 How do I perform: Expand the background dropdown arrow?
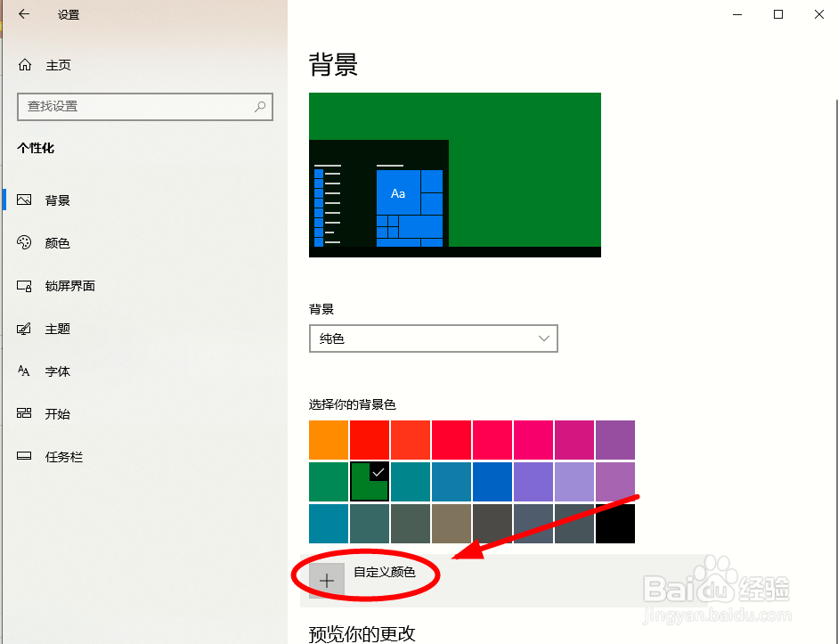pyautogui.click(x=543, y=338)
